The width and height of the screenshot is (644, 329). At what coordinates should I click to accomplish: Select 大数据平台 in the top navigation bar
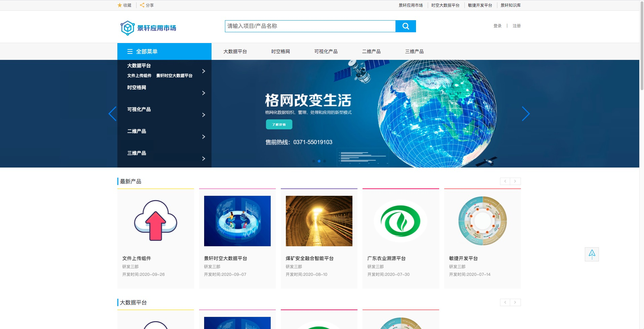(235, 51)
